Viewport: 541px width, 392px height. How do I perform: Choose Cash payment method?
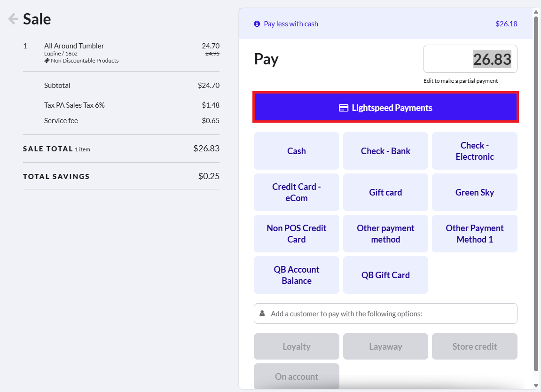(x=297, y=151)
